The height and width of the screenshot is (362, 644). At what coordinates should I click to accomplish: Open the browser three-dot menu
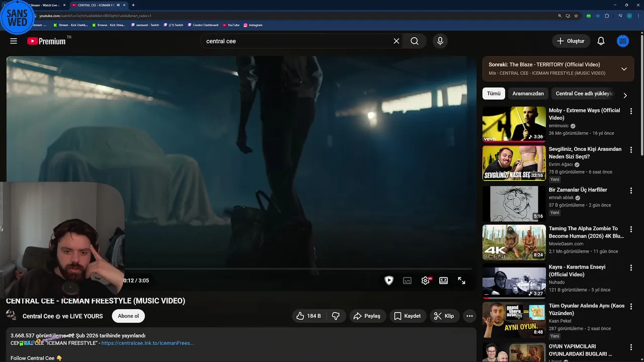(x=638, y=16)
